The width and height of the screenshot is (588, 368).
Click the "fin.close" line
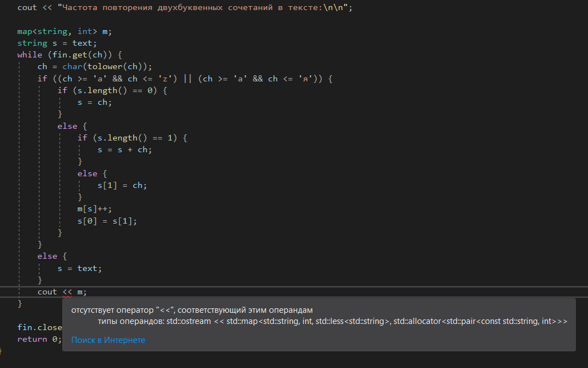point(40,327)
